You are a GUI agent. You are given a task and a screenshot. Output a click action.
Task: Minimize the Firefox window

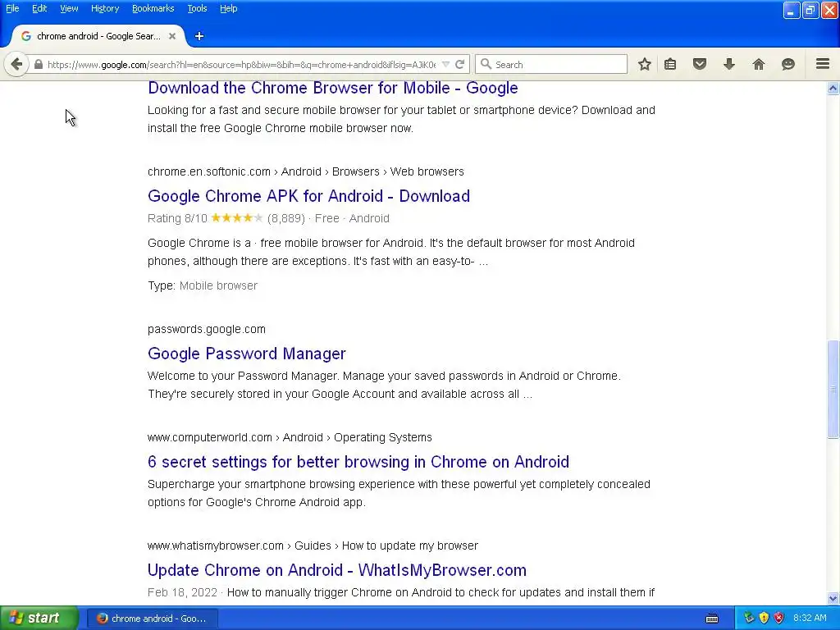[792, 10]
